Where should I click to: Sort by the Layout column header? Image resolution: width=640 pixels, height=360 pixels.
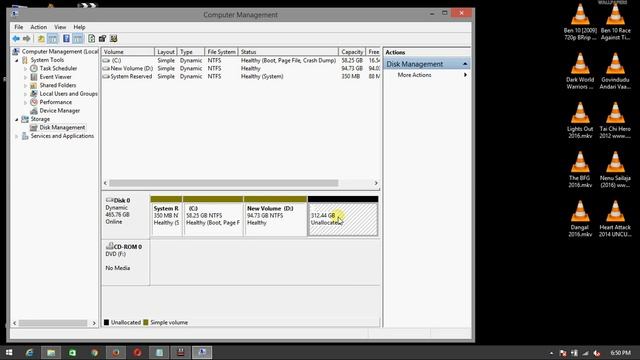pyautogui.click(x=166, y=52)
